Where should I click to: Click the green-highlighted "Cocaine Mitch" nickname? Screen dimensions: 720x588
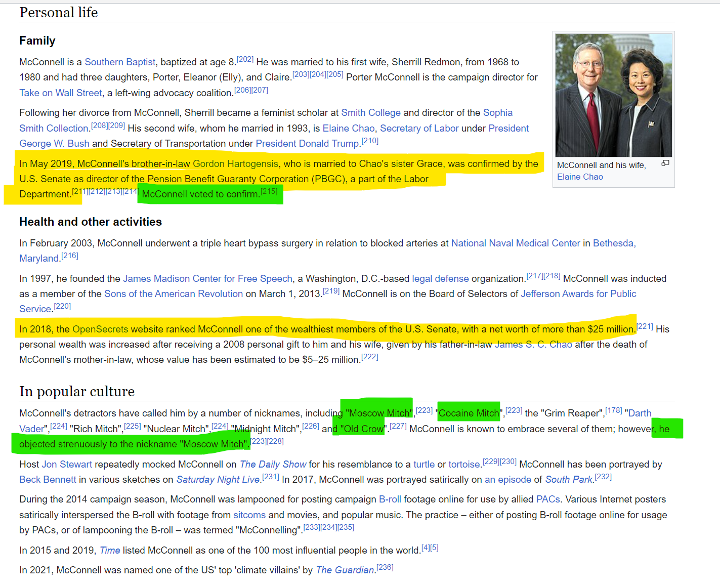click(x=469, y=413)
